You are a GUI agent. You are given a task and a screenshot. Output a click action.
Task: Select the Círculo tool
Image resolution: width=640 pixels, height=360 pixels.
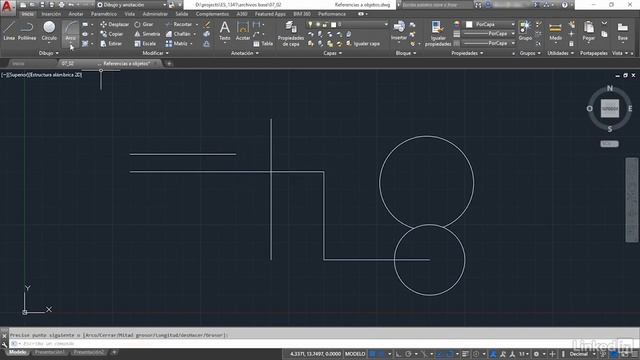(49, 31)
